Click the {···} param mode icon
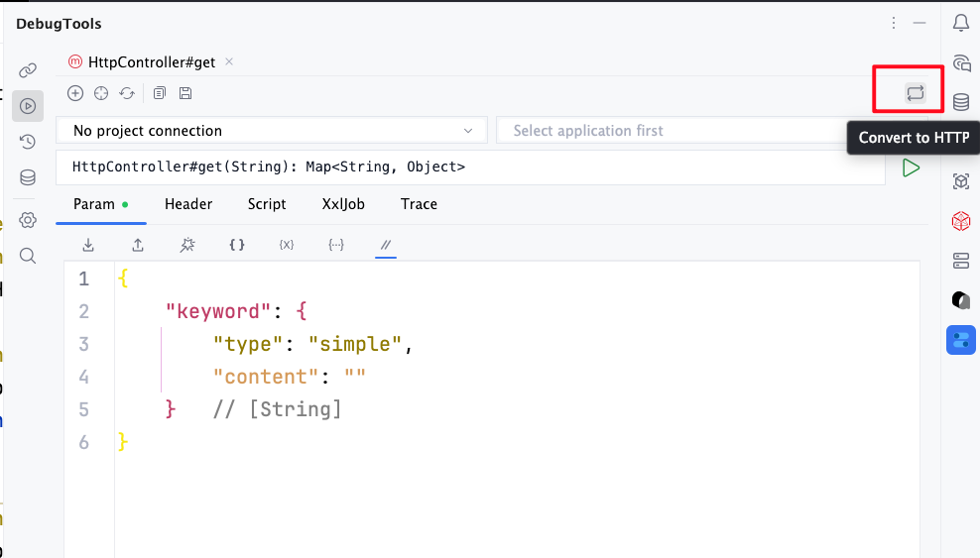 click(x=336, y=245)
